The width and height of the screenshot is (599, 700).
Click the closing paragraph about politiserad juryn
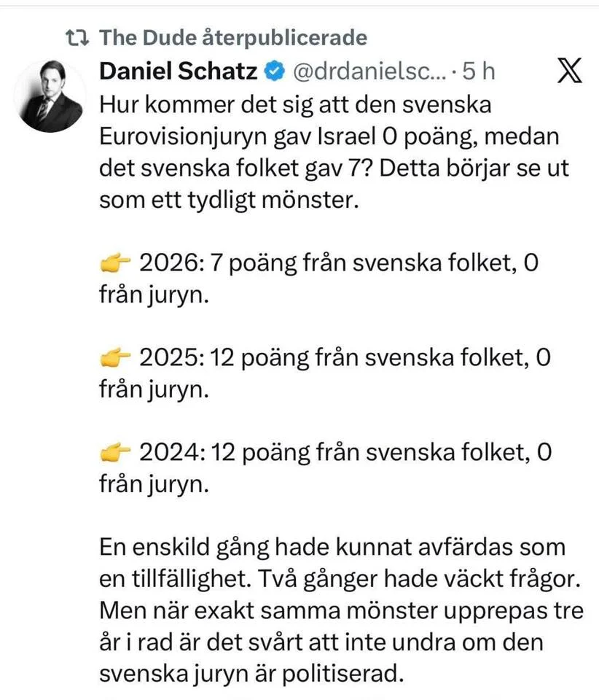point(341,610)
